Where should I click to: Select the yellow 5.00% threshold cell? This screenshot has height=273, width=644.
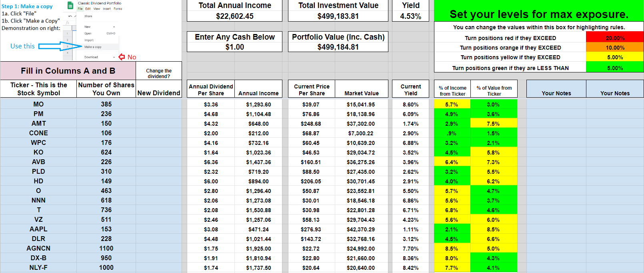(x=614, y=57)
